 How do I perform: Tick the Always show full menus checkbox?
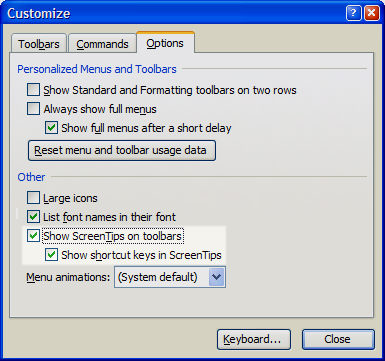33,109
